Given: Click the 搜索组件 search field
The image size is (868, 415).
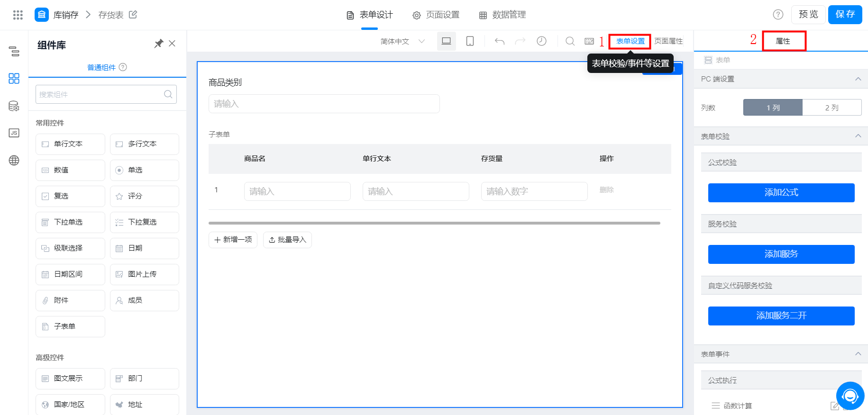Looking at the screenshot, I should pyautogui.click(x=106, y=94).
